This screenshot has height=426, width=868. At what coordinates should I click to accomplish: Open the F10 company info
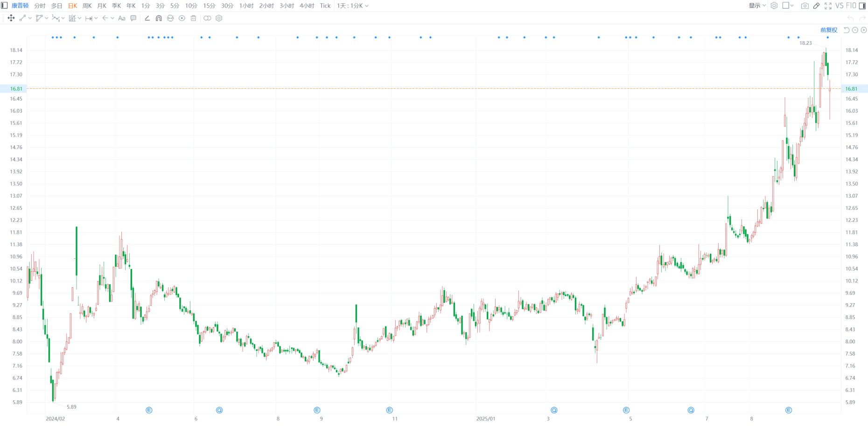point(851,6)
